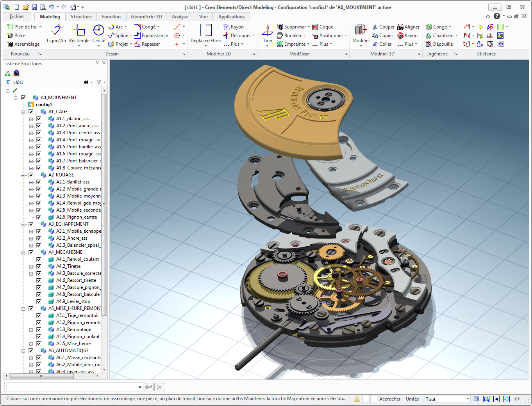
Task: Create a new Assemblage
Action: pyautogui.click(x=23, y=44)
